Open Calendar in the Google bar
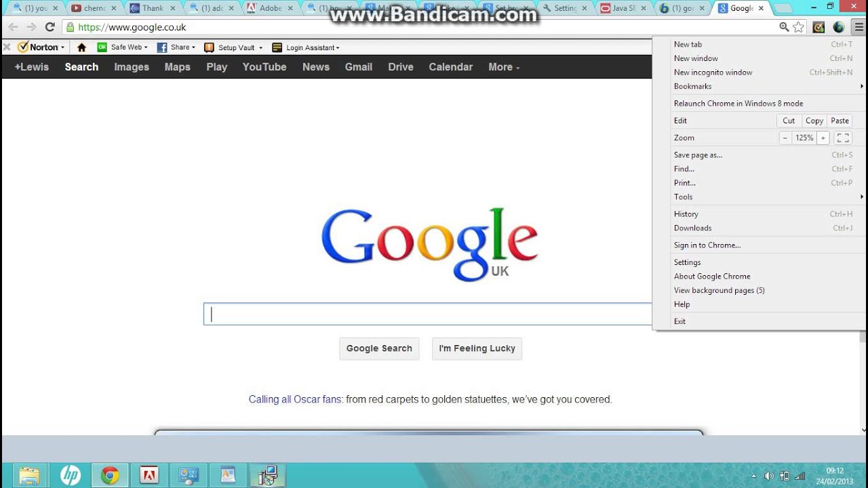The width and height of the screenshot is (868, 488). click(x=451, y=67)
